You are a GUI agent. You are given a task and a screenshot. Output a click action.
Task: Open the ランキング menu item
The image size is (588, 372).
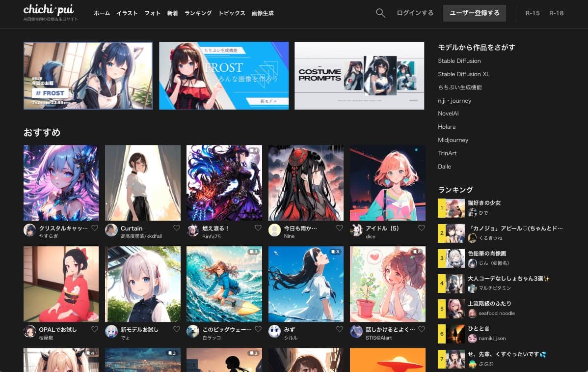click(198, 13)
